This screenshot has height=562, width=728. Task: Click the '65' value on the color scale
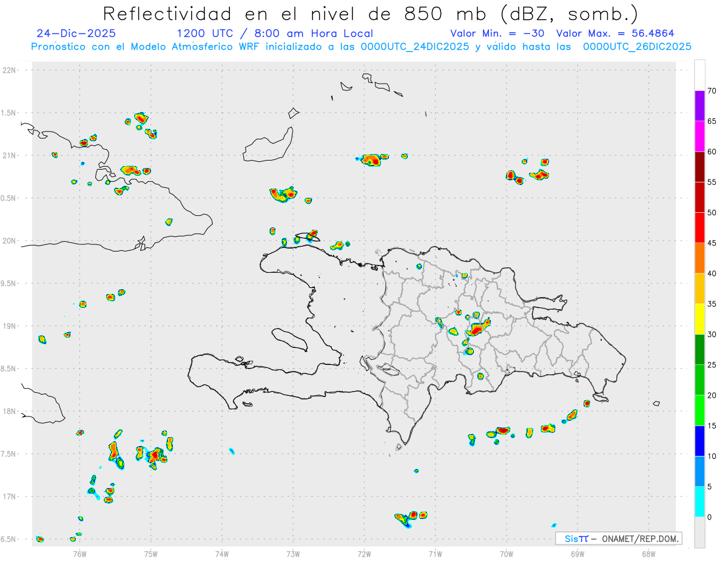[712, 121]
